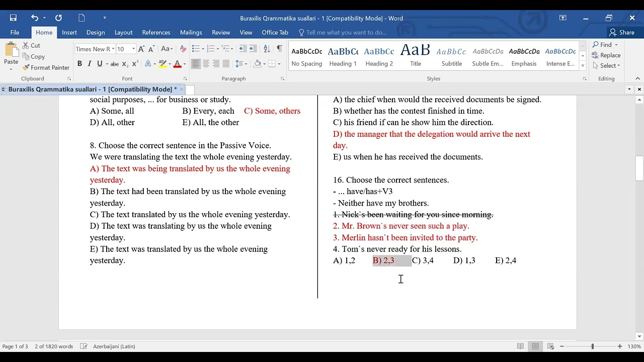Image resolution: width=644 pixels, height=362 pixels.
Task: Apply Text Effects to selection
Action: pos(148,64)
